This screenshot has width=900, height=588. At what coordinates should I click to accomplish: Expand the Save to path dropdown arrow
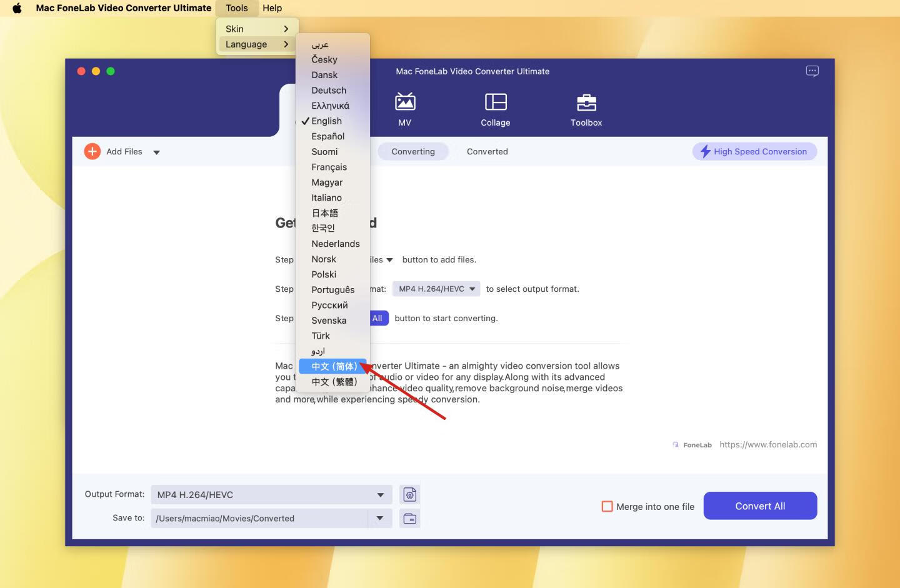(380, 518)
